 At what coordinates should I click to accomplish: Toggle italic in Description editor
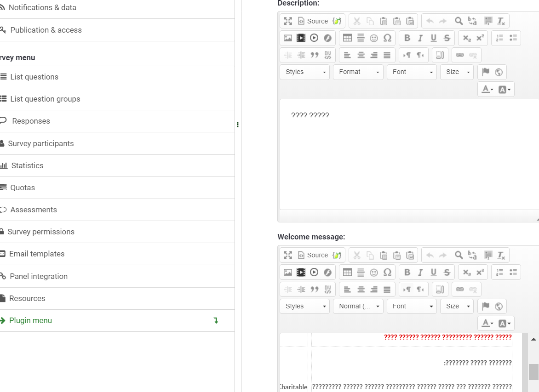pyautogui.click(x=420, y=38)
